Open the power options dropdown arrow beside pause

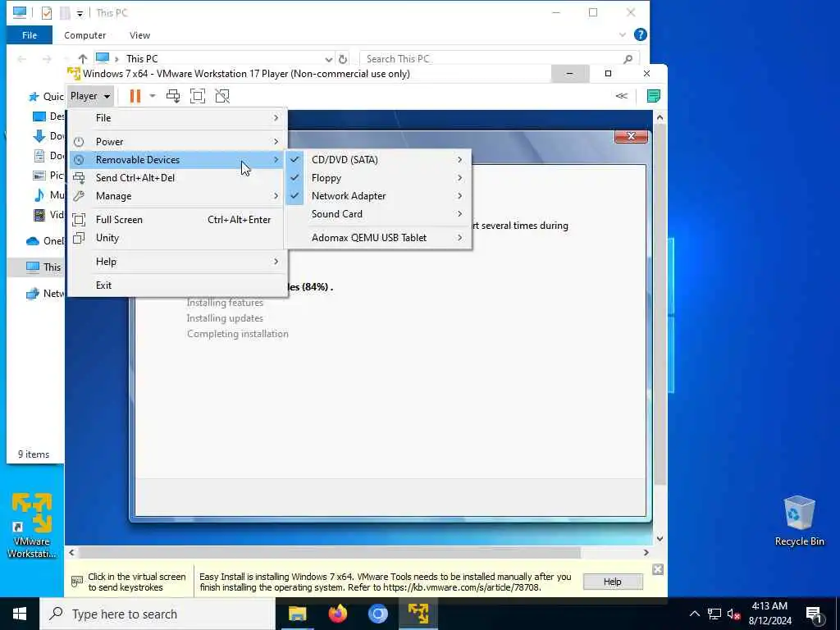click(152, 96)
